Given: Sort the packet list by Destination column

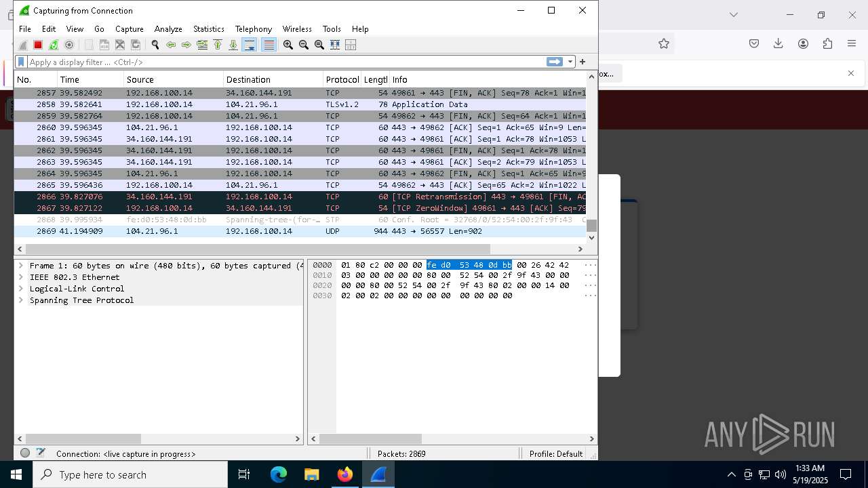Looking at the screenshot, I should [273, 79].
